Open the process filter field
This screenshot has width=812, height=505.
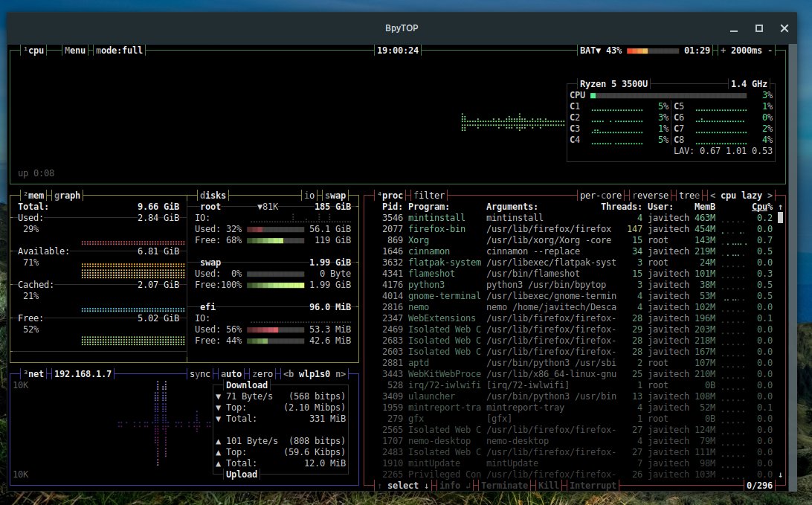click(429, 196)
